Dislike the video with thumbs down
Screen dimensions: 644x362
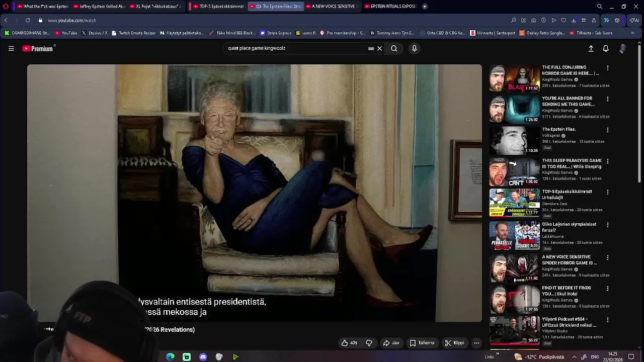[x=369, y=343]
